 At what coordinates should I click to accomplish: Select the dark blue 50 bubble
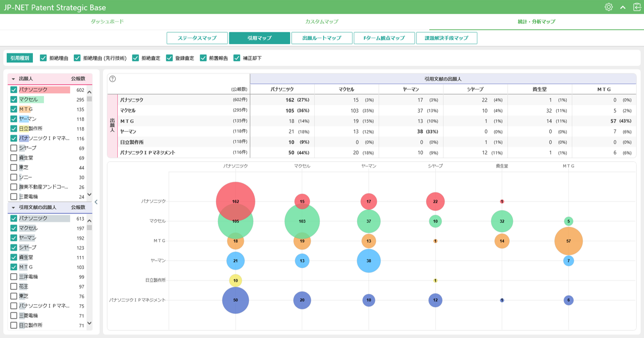[x=236, y=300]
